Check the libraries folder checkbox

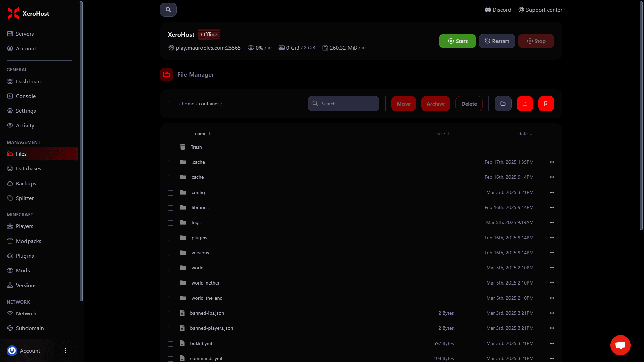171,208
